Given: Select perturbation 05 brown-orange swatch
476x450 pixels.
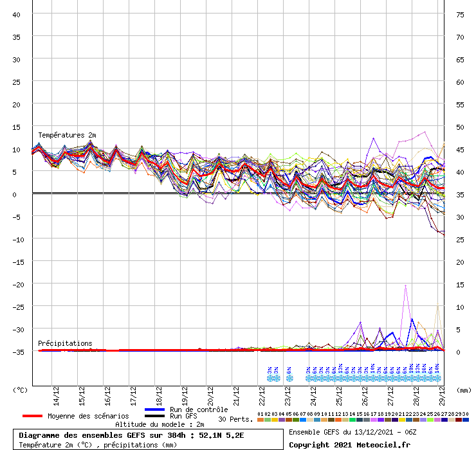Looking at the screenshot, I should 289,420.
